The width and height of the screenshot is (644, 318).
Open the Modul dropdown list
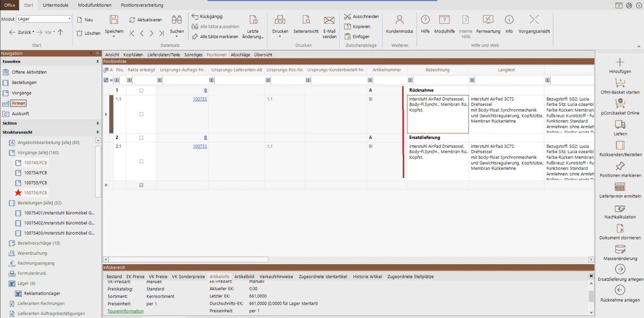[x=69, y=19]
